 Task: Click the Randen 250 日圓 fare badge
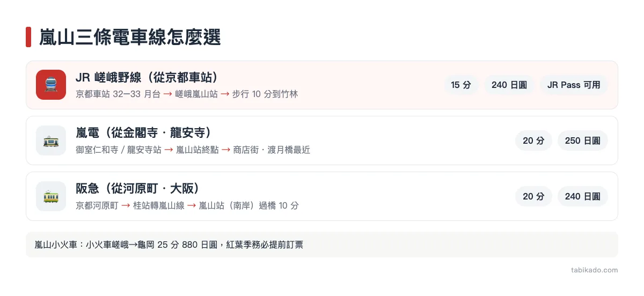coord(583,140)
